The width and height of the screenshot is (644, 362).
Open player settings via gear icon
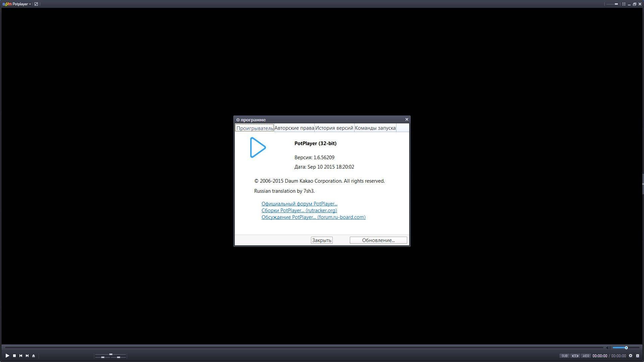click(631, 356)
